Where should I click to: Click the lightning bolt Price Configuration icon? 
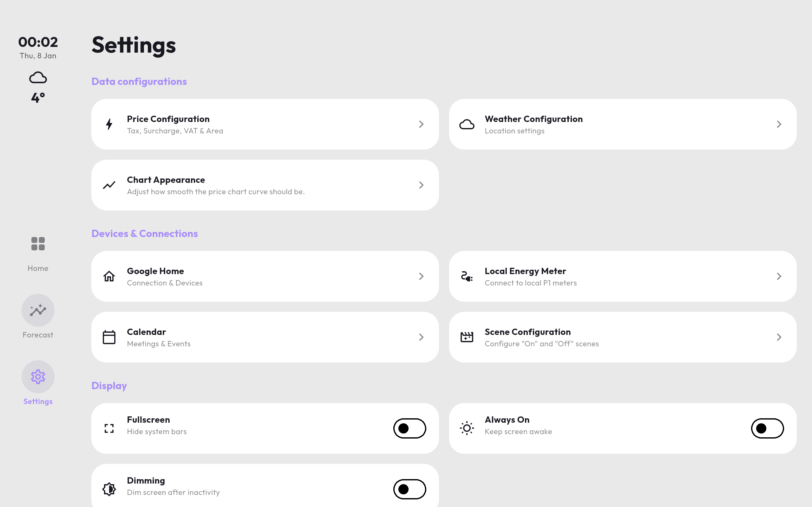[x=109, y=124]
